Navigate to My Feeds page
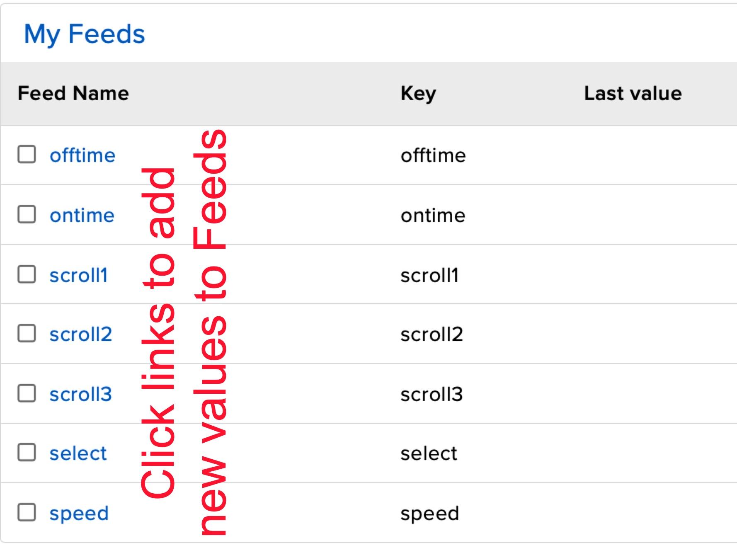 coord(85,35)
